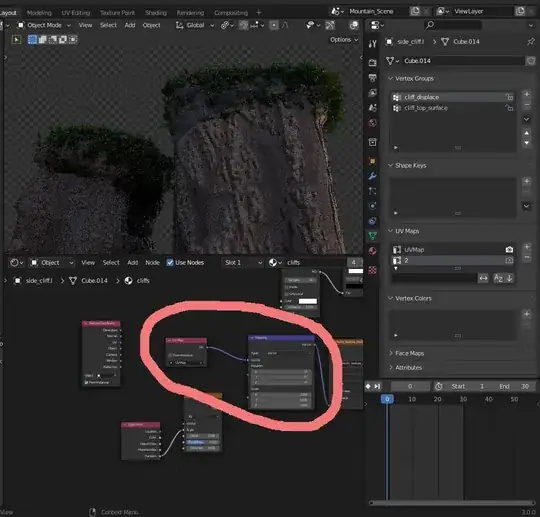Viewport: 540px width, 517px height.
Task: Set UV map 2 active for rendering
Action: click(509, 260)
